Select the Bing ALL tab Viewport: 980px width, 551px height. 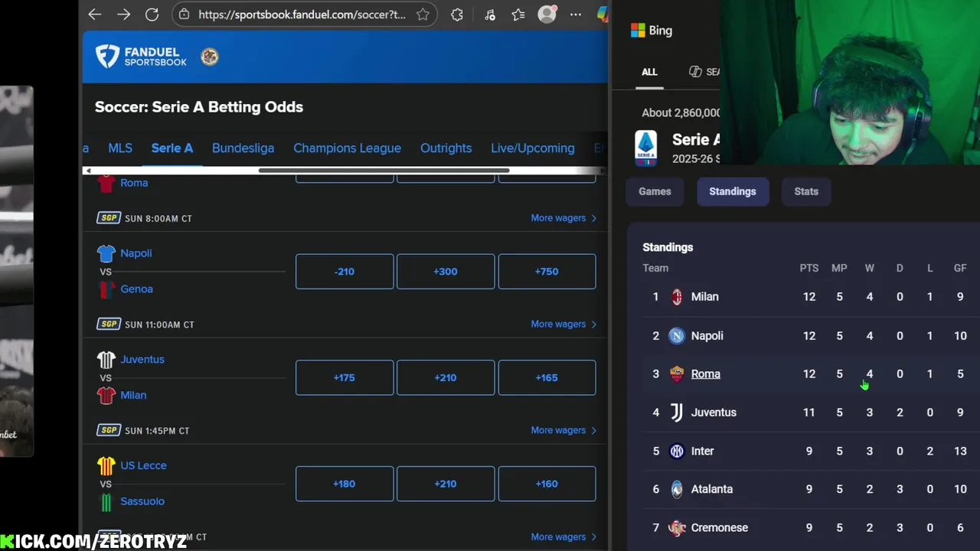[649, 72]
